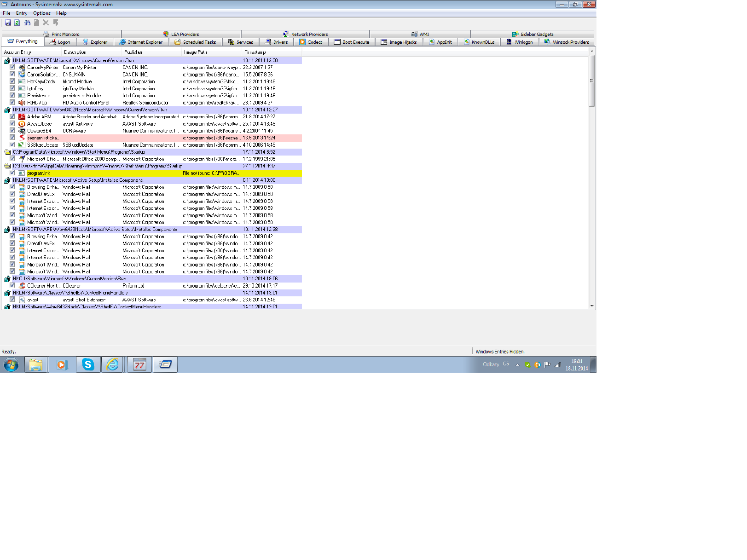Open the LSA Providers tab

point(181,35)
